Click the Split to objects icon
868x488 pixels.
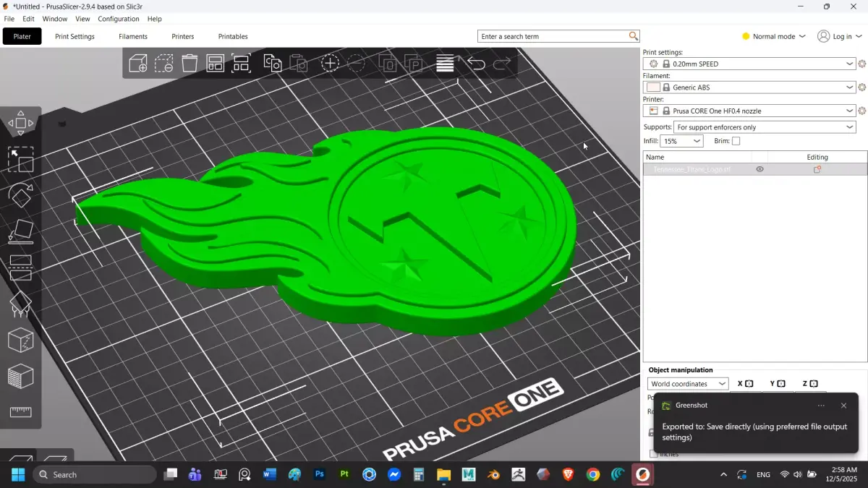pyautogui.click(x=388, y=64)
